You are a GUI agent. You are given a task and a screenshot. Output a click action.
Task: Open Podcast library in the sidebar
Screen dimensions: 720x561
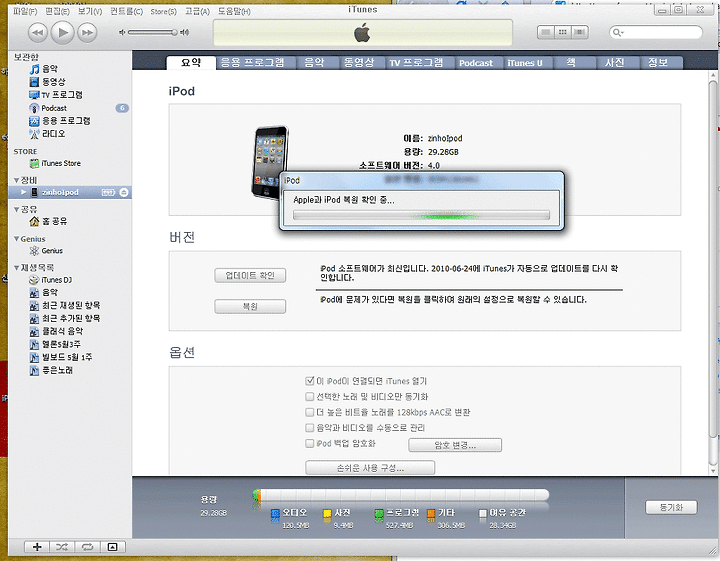pos(54,108)
